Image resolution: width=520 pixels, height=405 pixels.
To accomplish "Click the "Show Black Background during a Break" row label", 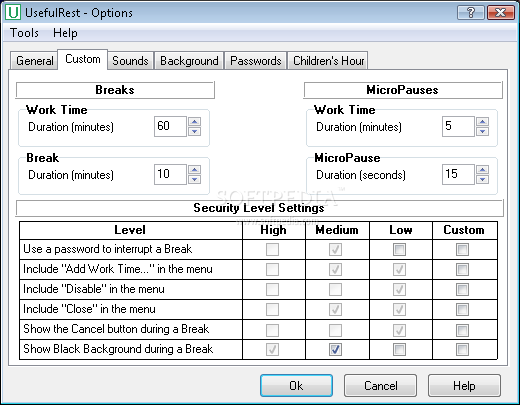I will coord(118,349).
